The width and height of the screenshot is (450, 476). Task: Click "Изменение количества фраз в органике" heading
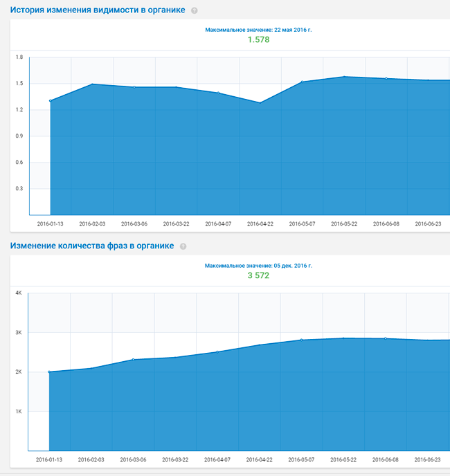pos(92,246)
